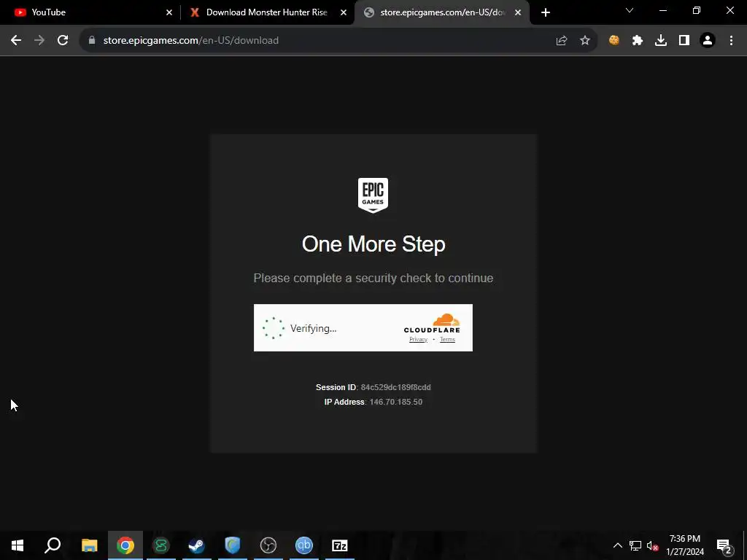Toggle the browser side panel

[x=684, y=41]
